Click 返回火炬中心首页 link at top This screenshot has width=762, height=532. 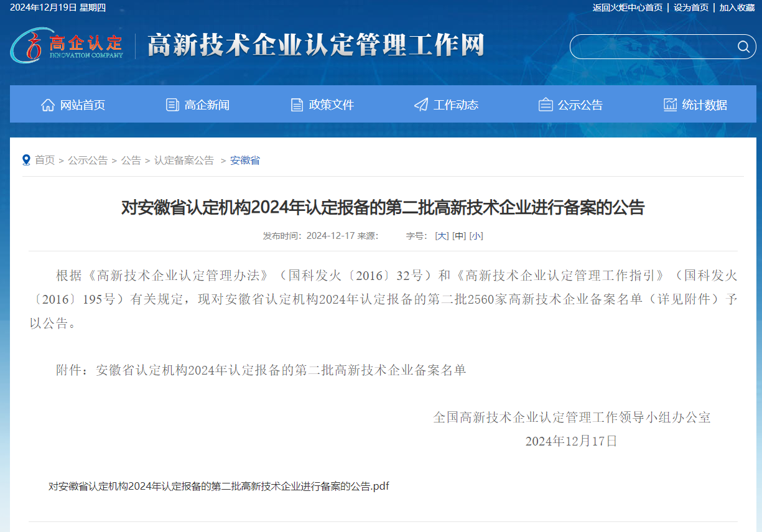pos(627,7)
